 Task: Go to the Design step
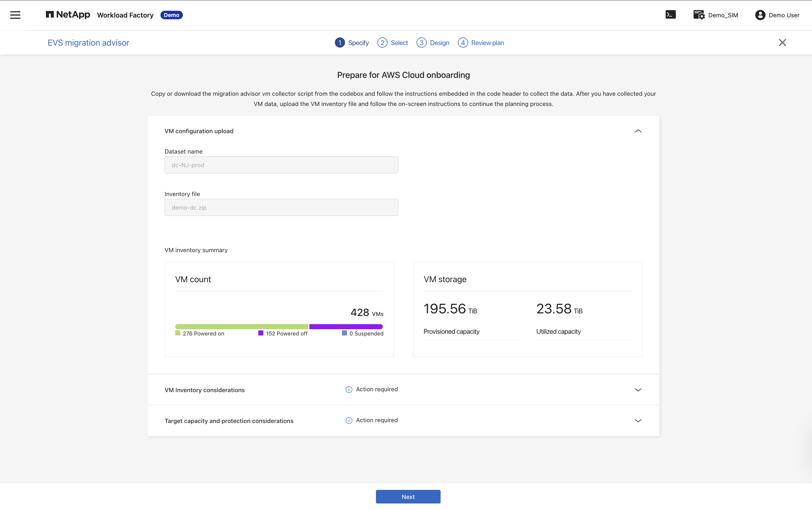[x=433, y=43]
